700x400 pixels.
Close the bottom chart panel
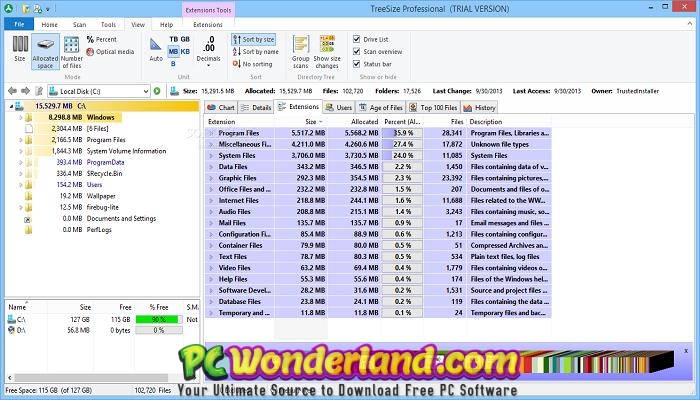click(x=686, y=351)
